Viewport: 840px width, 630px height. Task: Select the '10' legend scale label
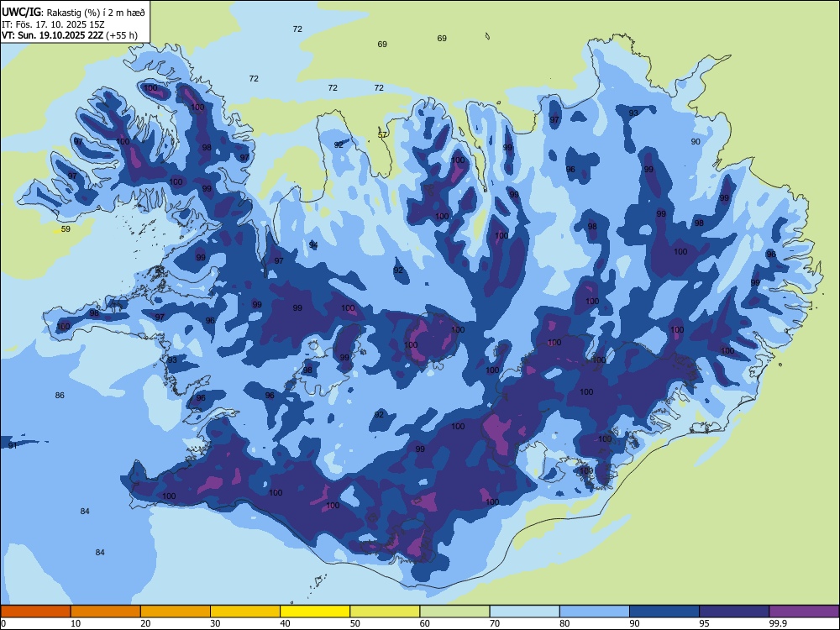click(x=76, y=623)
